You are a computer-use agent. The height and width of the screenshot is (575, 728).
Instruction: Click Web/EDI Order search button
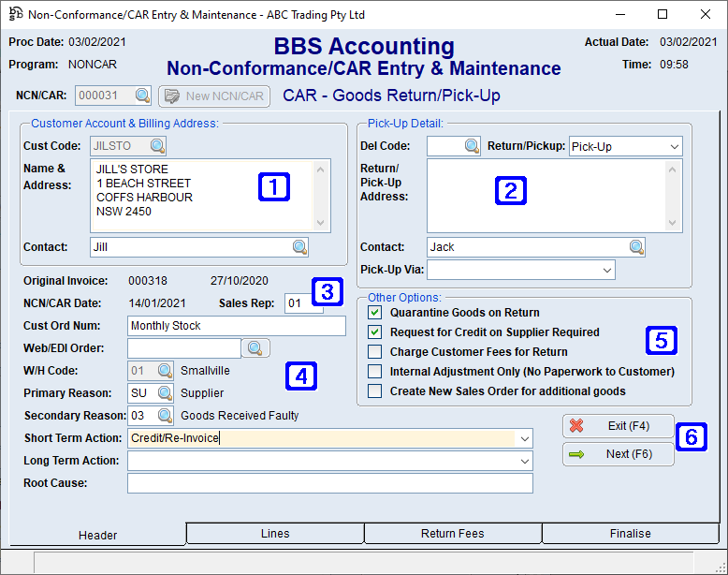tap(255, 348)
